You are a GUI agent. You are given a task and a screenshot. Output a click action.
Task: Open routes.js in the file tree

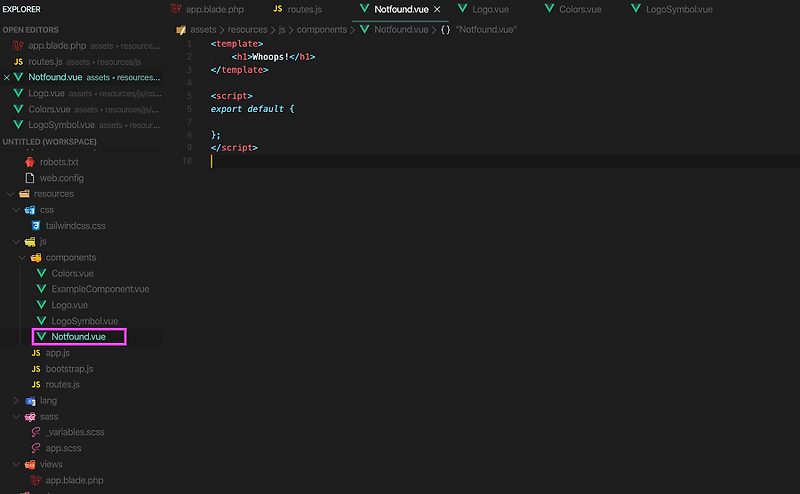(x=62, y=385)
